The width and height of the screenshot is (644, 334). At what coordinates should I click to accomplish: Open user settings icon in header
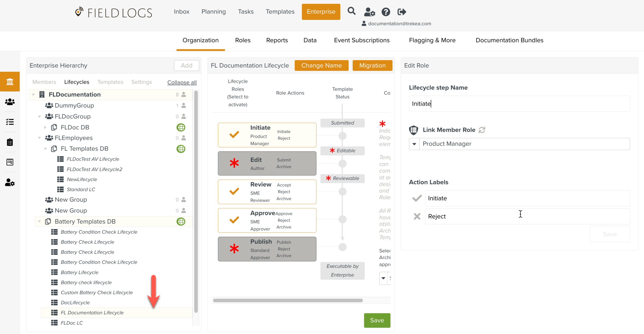click(x=369, y=12)
